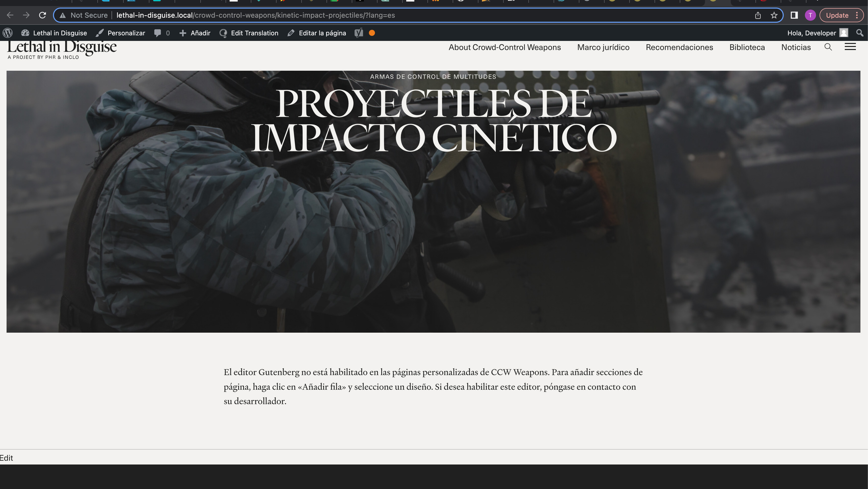Click the plus icon beside Añadir
This screenshot has width=868, height=489.
[x=183, y=33]
